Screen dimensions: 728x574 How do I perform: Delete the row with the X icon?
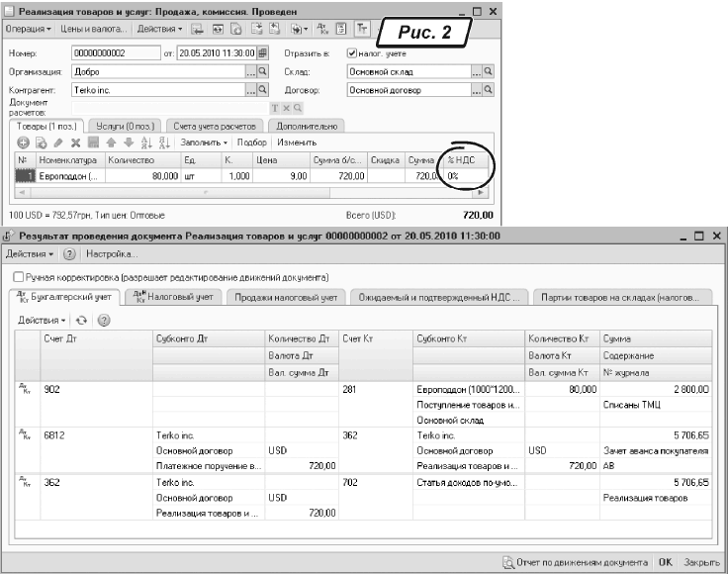pos(76,143)
